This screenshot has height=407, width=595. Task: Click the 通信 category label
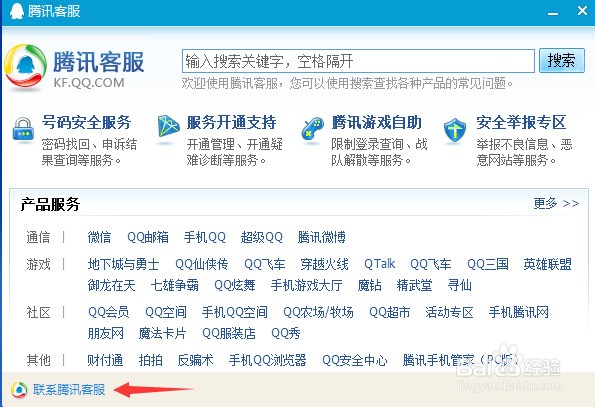click(38, 237)
